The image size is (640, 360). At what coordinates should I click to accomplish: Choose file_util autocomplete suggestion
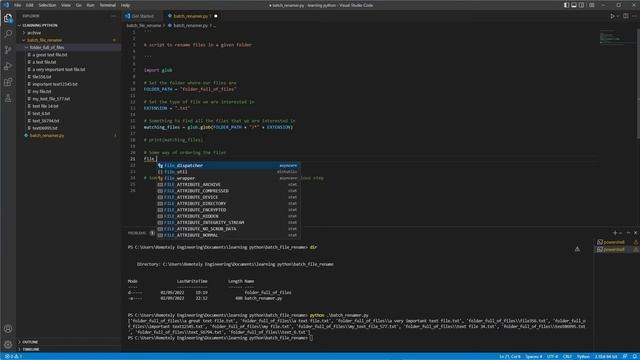[x=229, y=172]
